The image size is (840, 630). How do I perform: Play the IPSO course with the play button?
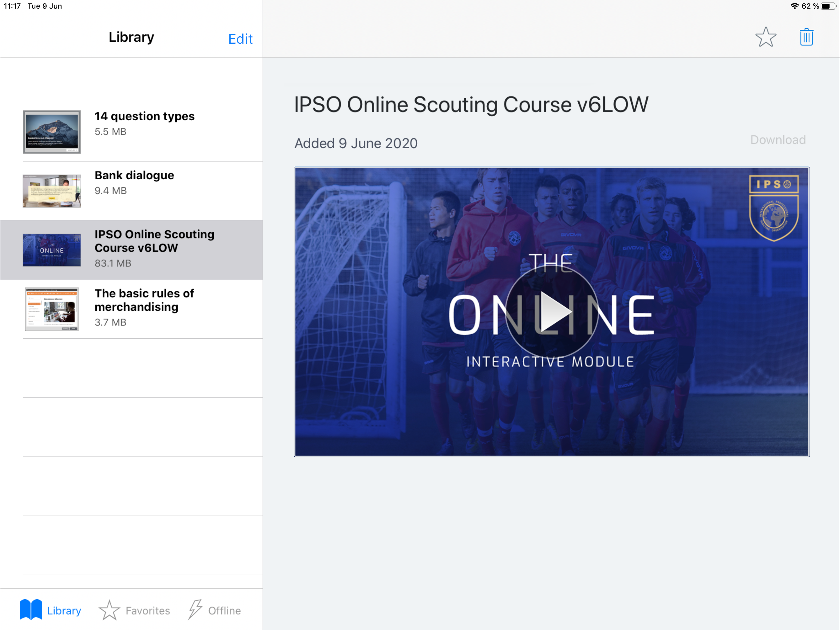tap(552, 311)
